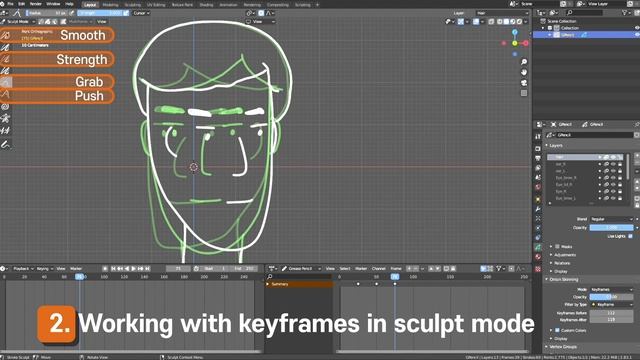This screenshot has height=360, width=640.
Task: Open the active Layer dropdown showing Hair
Action: pos(502,13)
